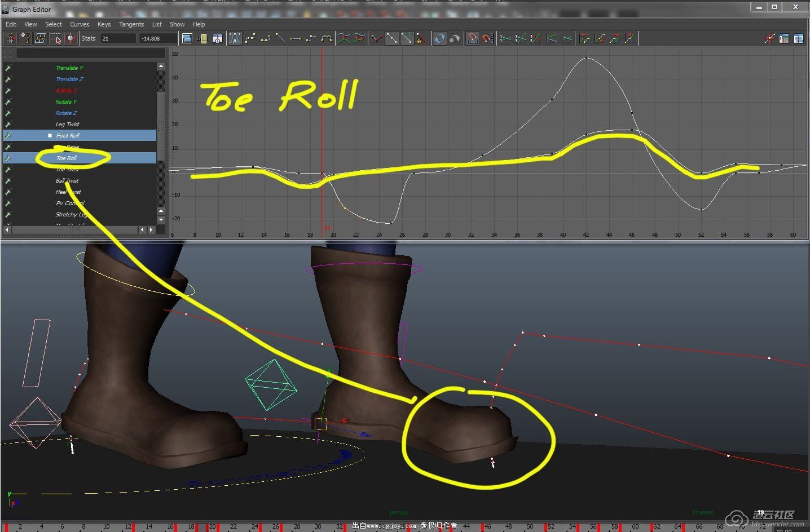
Task: Toggle Value Snap magnet icon
Action: 487,38
